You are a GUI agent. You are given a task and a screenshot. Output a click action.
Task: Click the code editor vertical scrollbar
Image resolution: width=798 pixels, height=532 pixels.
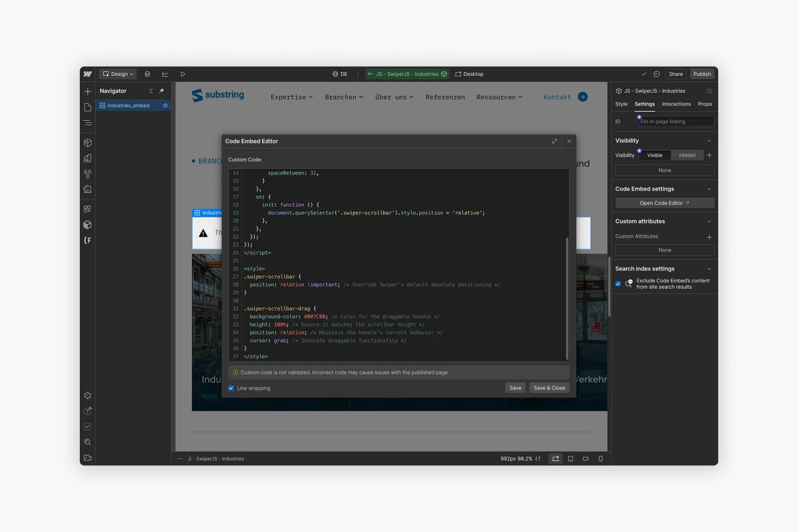[567, 298]
